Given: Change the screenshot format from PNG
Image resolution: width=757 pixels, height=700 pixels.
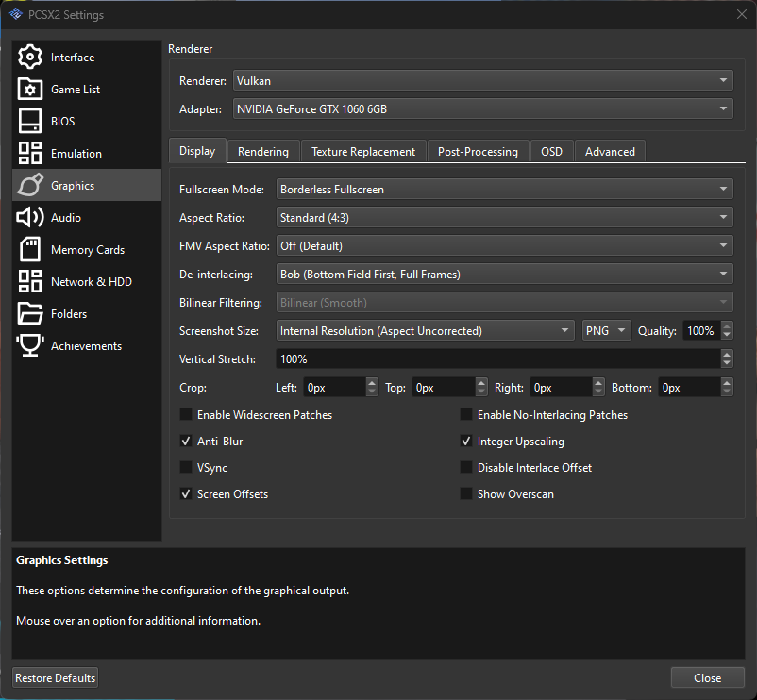Looking at the screenshot, I should (x=606, y=330).
